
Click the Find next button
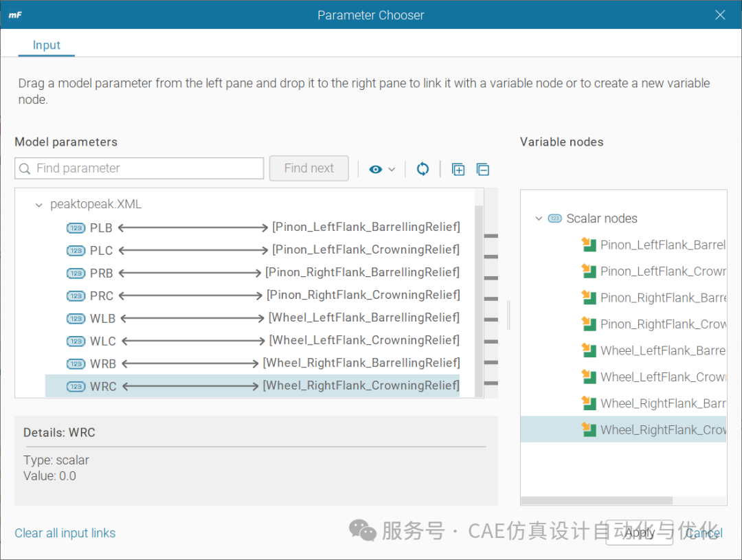tap(309, 168)
